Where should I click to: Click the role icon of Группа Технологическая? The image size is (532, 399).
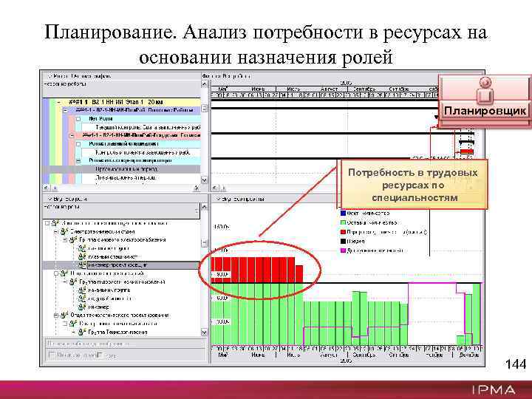pyautogui.click(x=82, y=332)
